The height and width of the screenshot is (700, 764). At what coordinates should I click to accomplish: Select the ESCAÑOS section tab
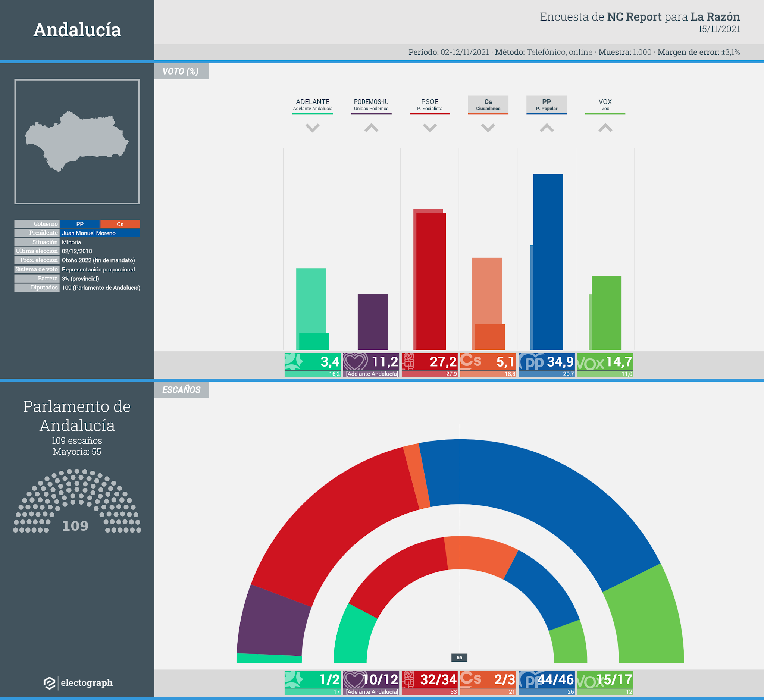[181, 390]
